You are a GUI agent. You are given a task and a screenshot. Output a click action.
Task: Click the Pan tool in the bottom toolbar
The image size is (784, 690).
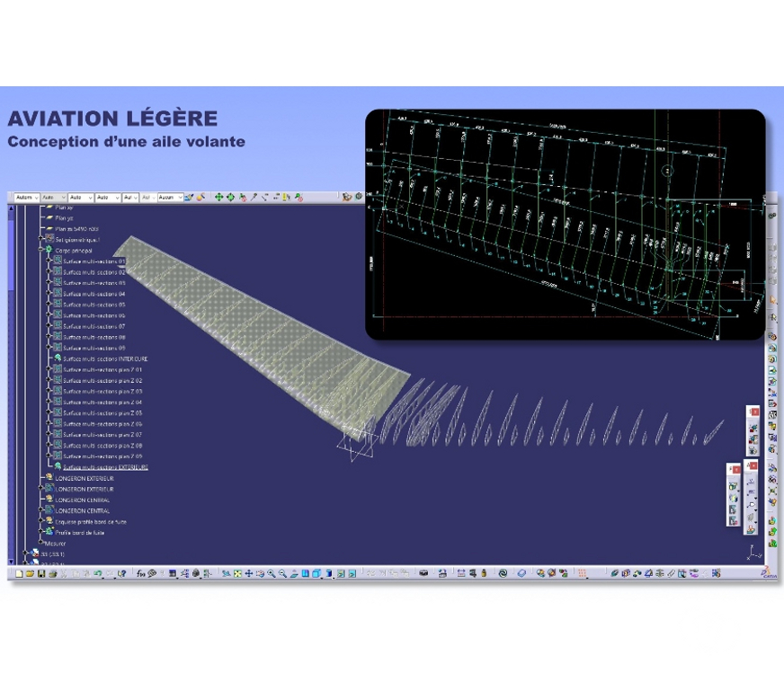click(249, 571)
